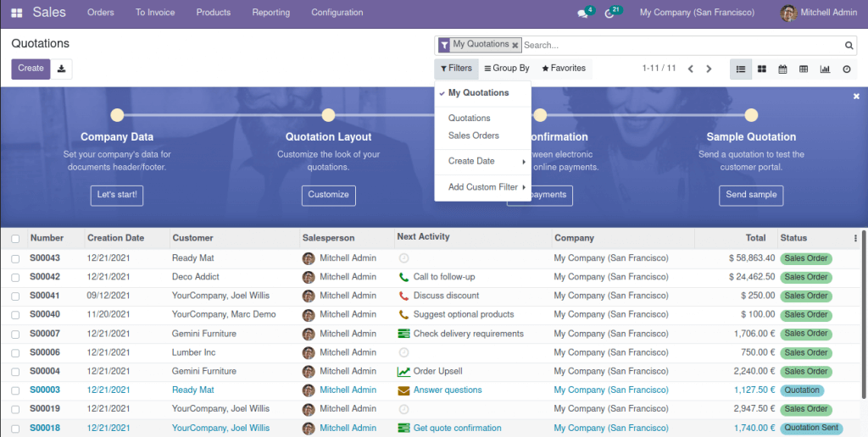Open the discuss messages icon

tap(582, 14)
